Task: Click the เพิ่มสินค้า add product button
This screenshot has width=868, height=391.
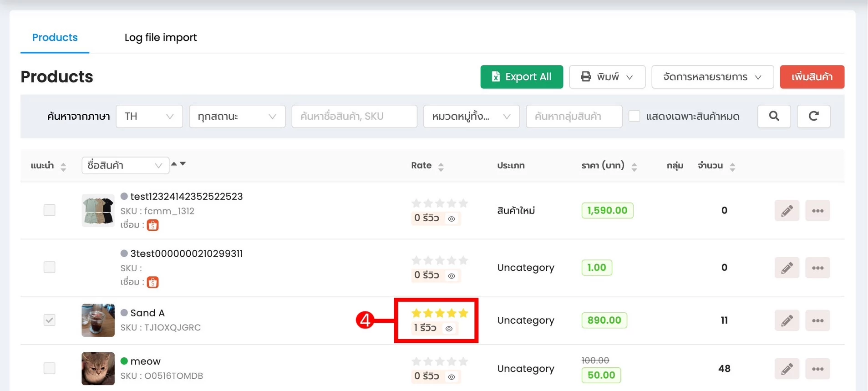Action: click(812, 76)
